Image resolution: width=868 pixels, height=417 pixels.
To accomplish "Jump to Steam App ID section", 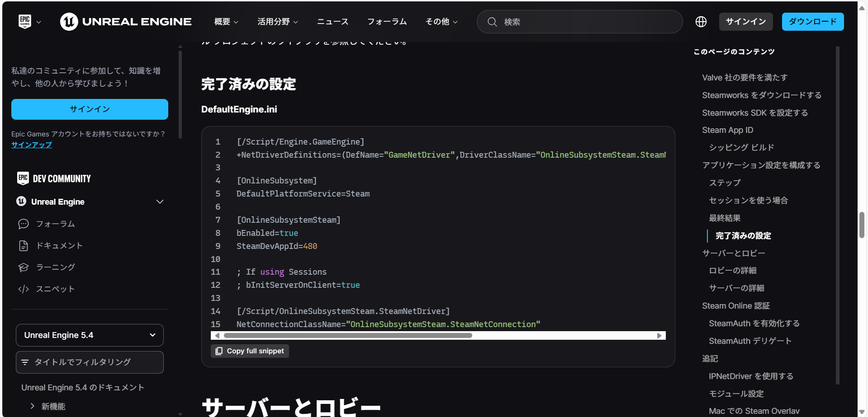I will (x=727, y=130).
